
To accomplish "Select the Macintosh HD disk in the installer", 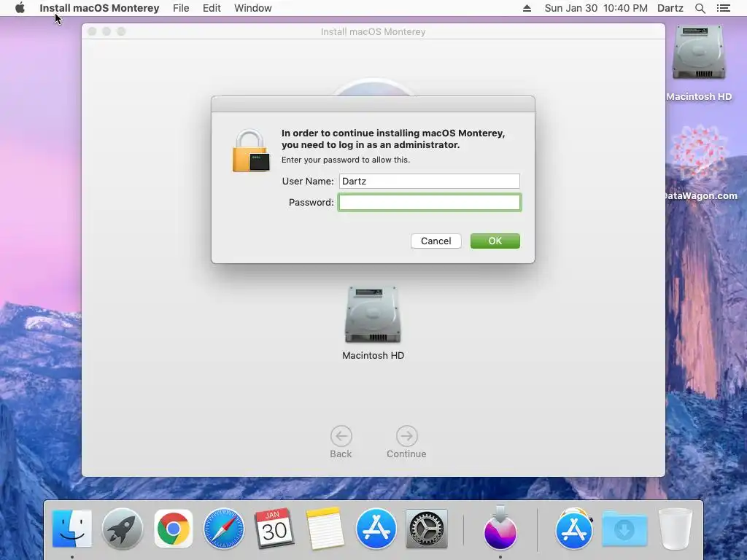I will 373,322.
